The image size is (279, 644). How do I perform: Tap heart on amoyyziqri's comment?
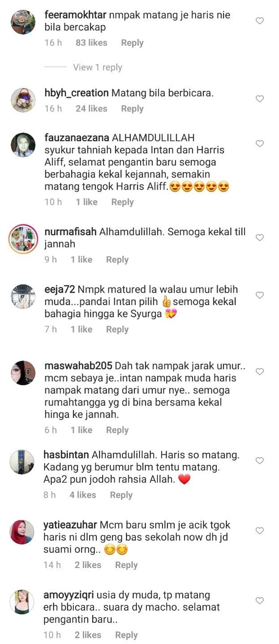[260, 601]
